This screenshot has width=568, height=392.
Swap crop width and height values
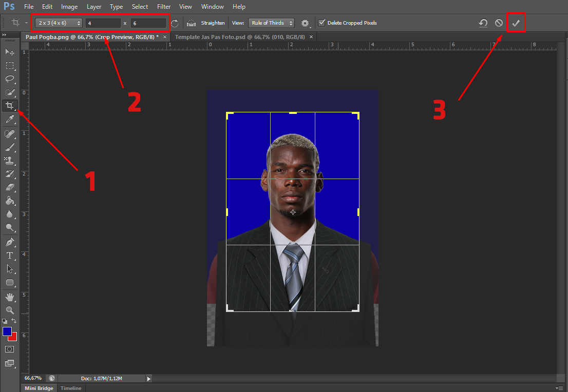click(x=175, y=23)
